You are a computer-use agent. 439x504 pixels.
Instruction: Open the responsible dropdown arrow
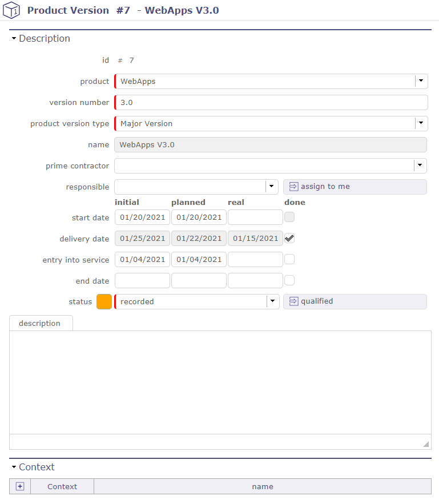272,187
